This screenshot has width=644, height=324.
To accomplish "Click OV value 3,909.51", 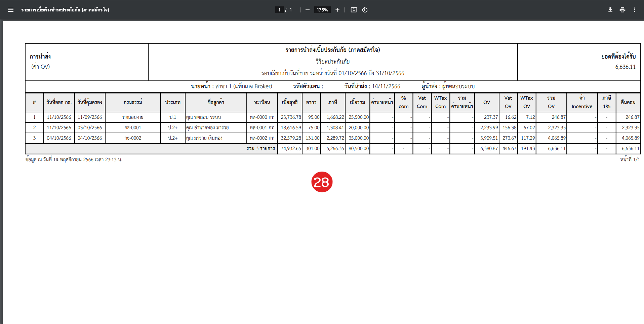I will tap(489, 138).
